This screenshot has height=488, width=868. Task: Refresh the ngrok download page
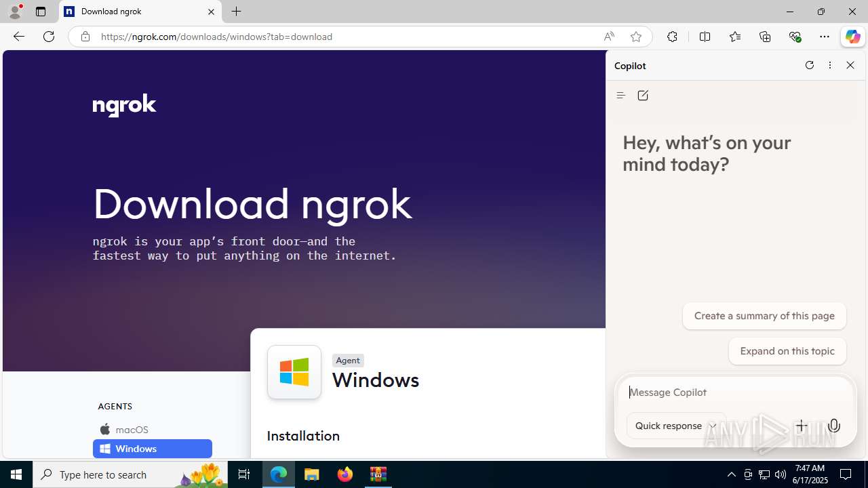(49, 37)
